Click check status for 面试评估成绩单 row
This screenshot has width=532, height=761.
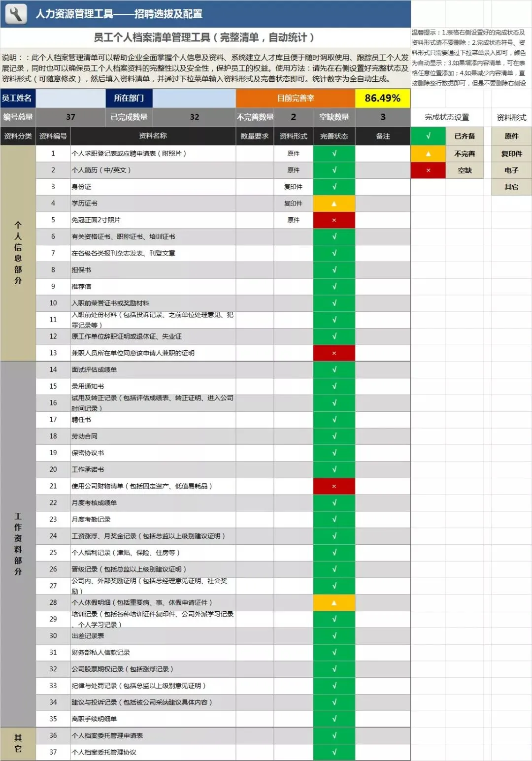[x=334, y=370]
